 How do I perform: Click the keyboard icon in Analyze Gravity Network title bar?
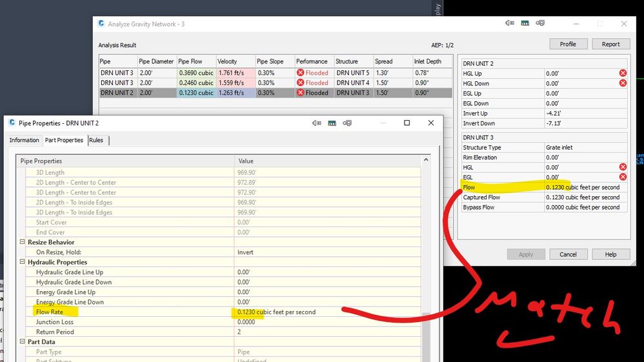tap(525, 23)
